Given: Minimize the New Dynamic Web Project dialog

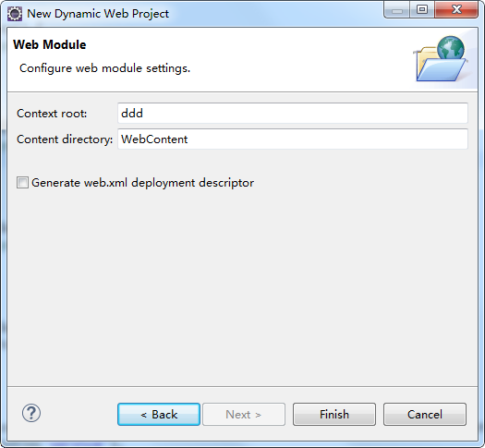Looking at the screenshot, I should click(397, 10).
